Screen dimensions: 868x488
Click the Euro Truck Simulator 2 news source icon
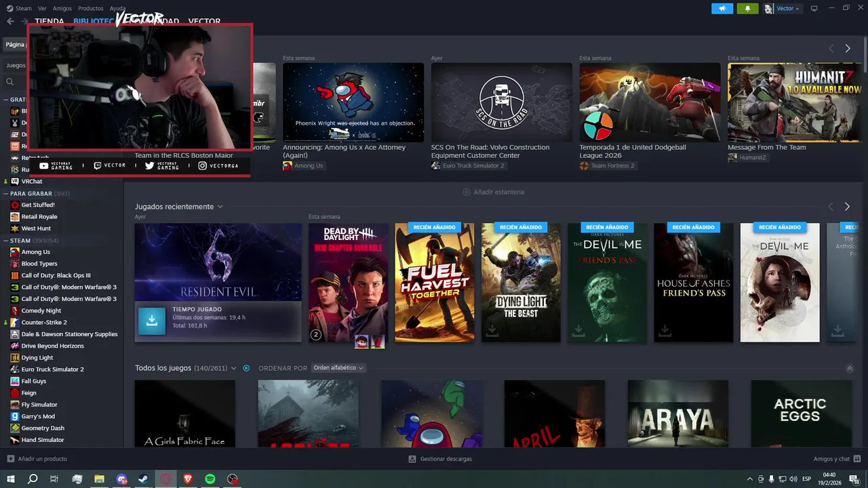[x=436, y=165]
